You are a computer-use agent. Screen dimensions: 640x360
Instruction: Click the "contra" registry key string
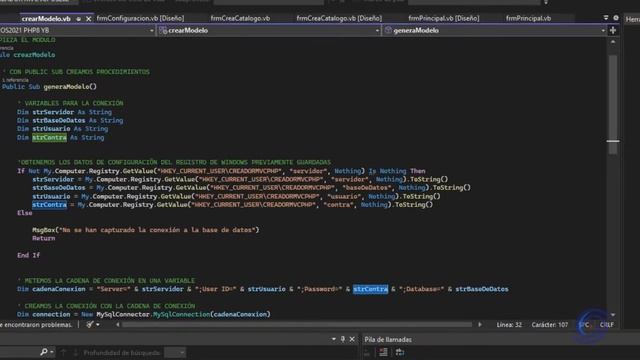click(x=338, y=205)
